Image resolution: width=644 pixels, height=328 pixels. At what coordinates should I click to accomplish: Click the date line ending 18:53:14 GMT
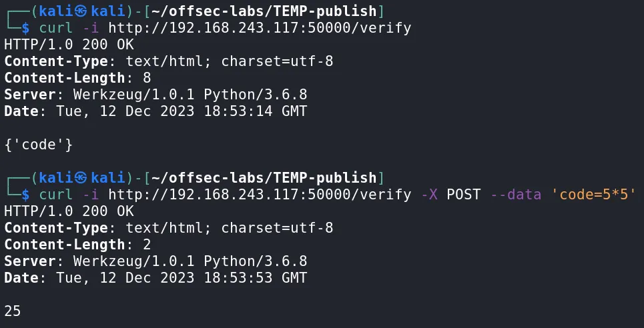pyautogui.click(x=155, y=111)
